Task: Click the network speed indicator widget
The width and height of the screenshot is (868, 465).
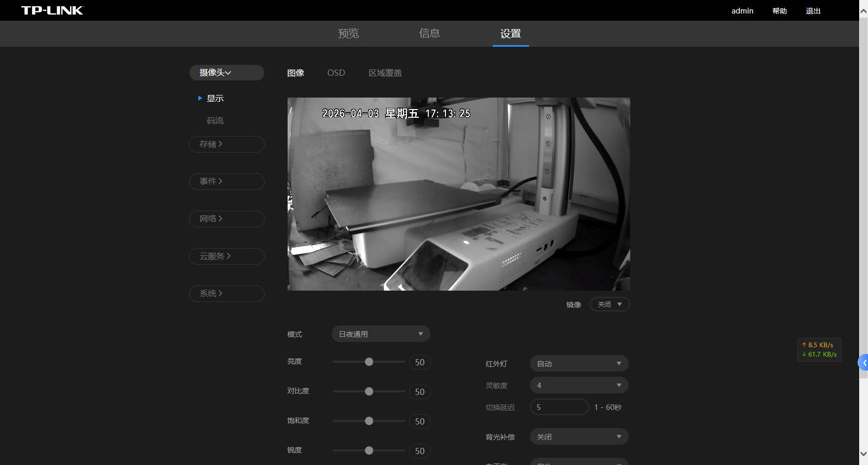Action: tap(819, 349)
